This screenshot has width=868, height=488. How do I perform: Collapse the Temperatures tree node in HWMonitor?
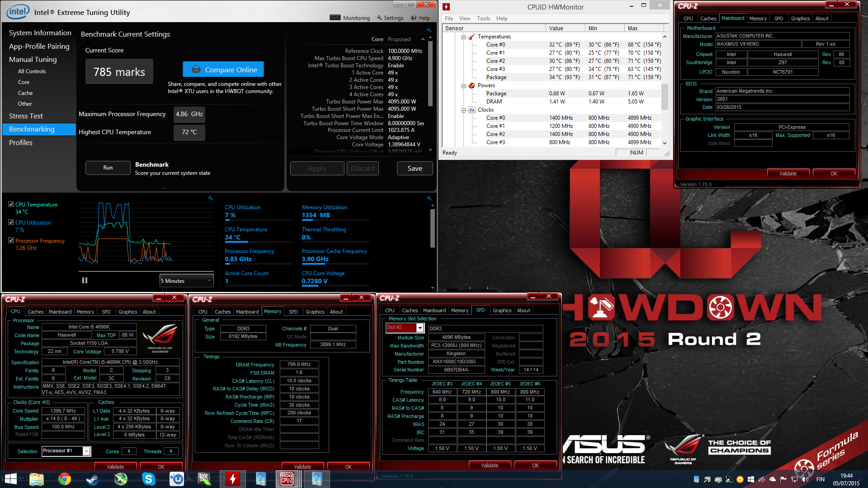[463, 37]
